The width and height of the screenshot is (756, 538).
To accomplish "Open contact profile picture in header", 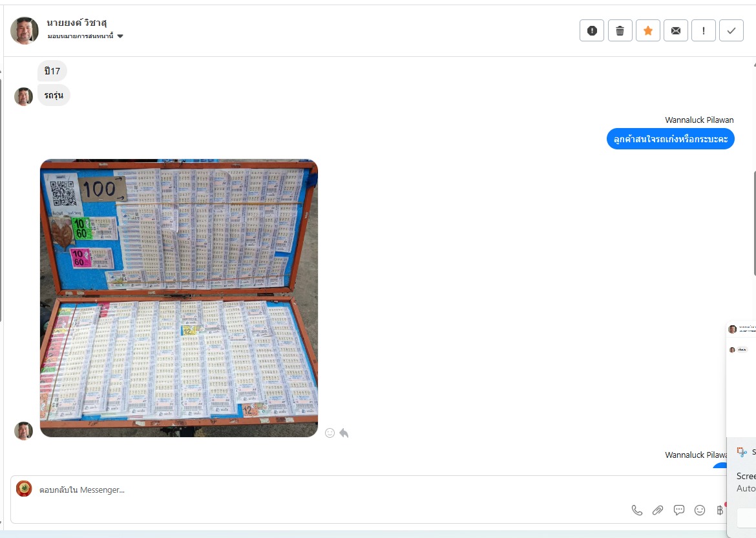I will (x=24, y=30).
